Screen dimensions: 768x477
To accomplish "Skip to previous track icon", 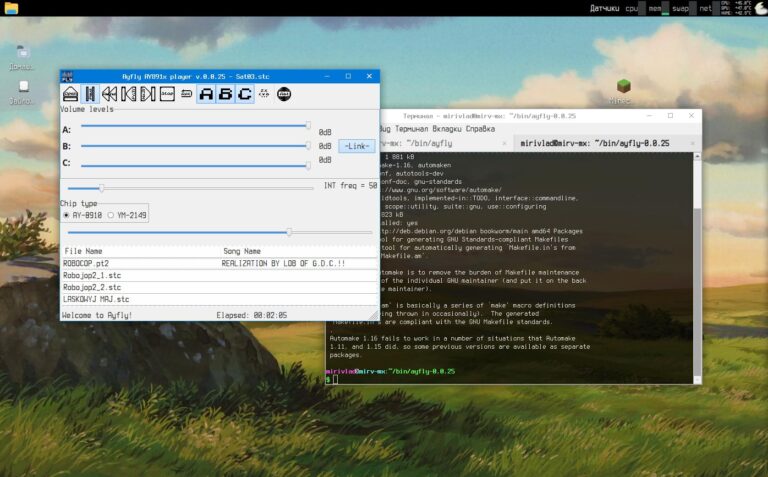I will (128, 94).
